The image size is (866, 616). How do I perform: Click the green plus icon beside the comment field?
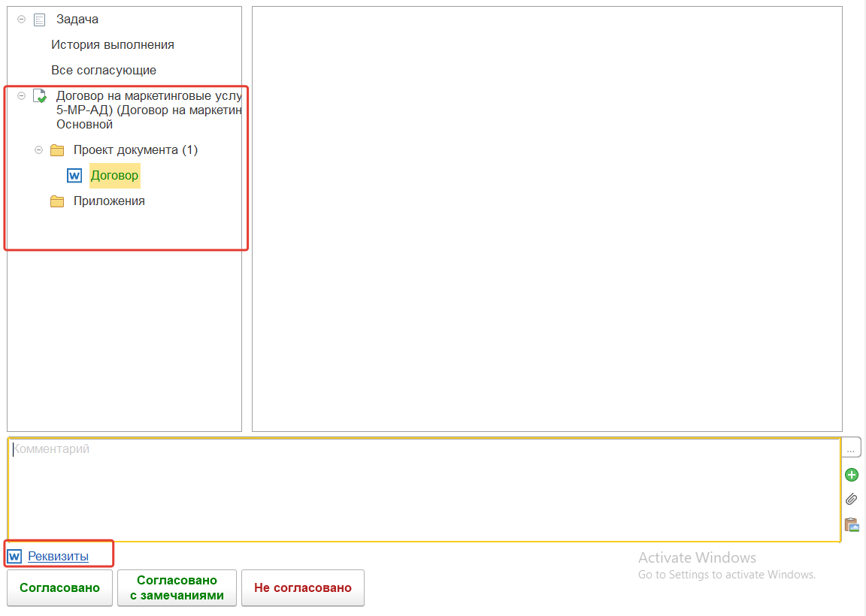point(852,475)
